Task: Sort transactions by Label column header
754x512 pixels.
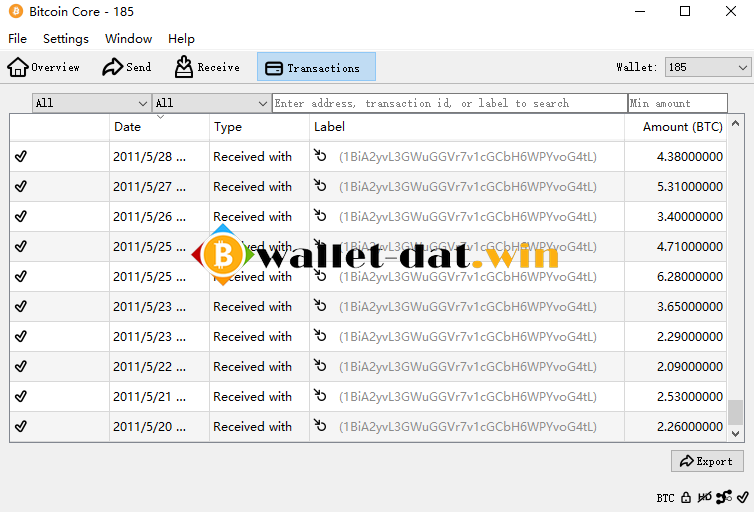Action: pos(466,127)
